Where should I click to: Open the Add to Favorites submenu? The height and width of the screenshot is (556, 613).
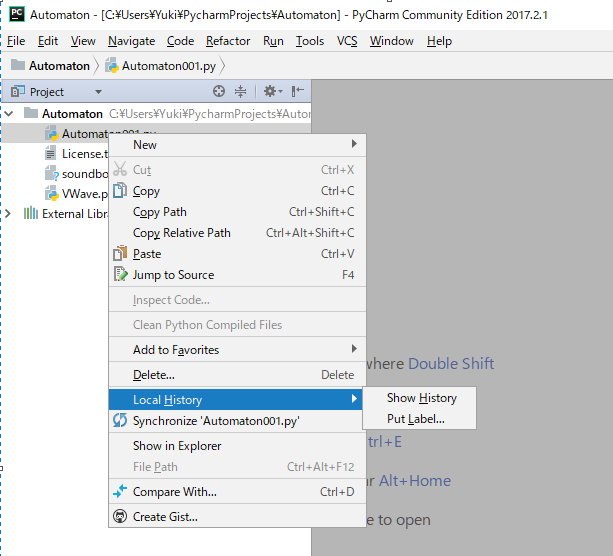point(237,349)
